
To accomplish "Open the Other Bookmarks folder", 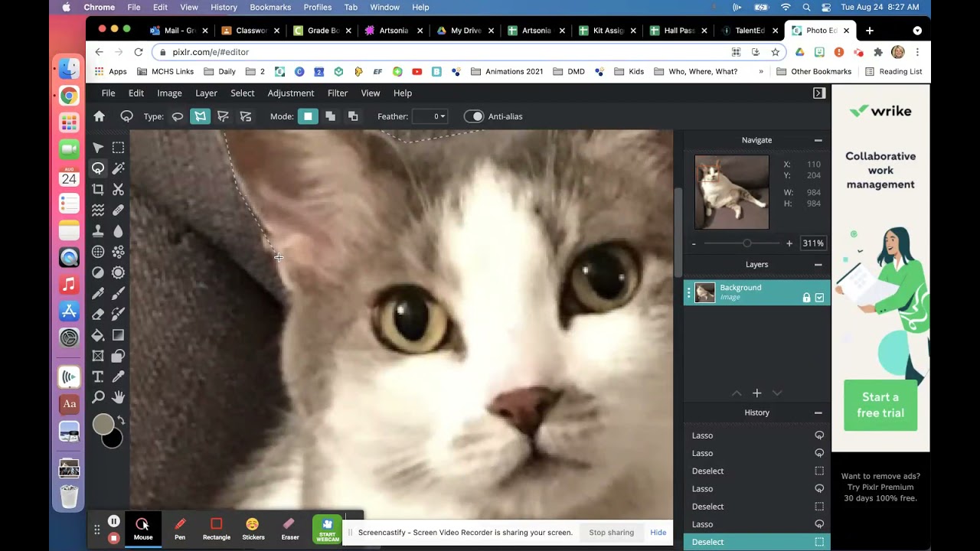I will click(814, 72).
